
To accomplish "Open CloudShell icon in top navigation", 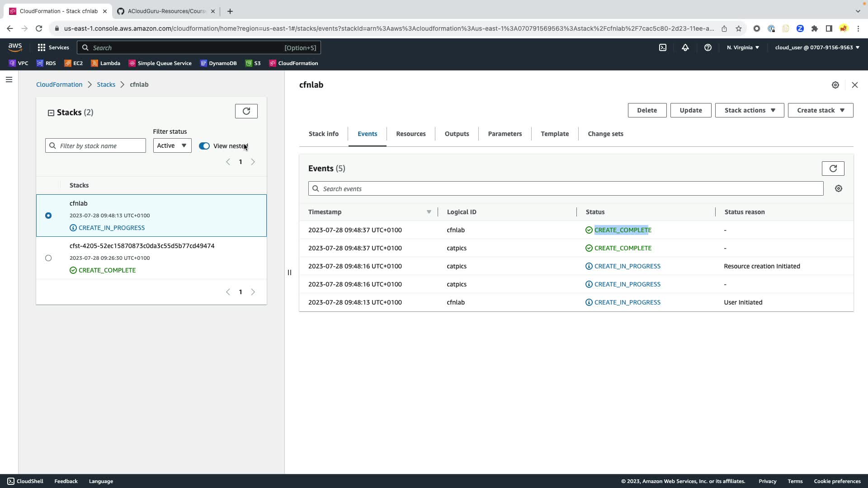I will 663,47.
